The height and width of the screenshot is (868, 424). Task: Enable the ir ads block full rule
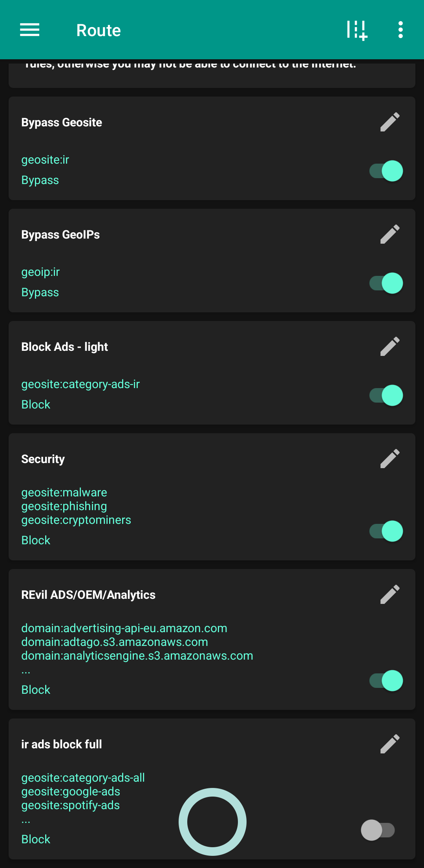tap(378, 830)
